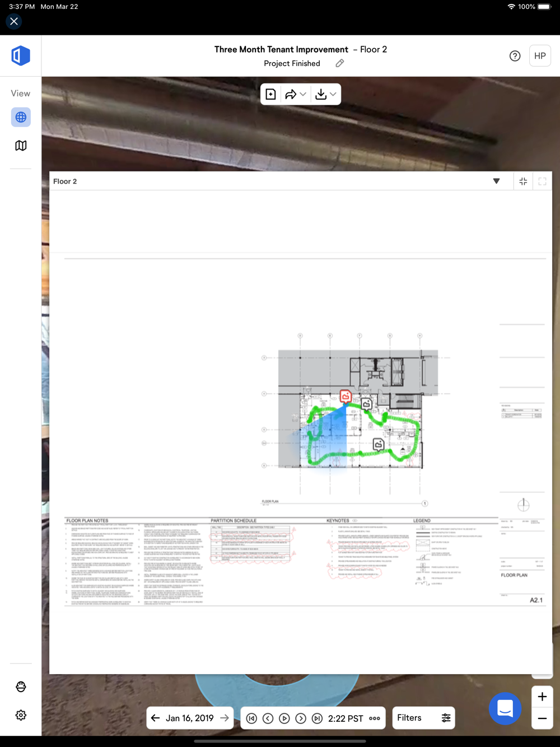
Task: Shrink the floor plan panel
Action: 523,181
